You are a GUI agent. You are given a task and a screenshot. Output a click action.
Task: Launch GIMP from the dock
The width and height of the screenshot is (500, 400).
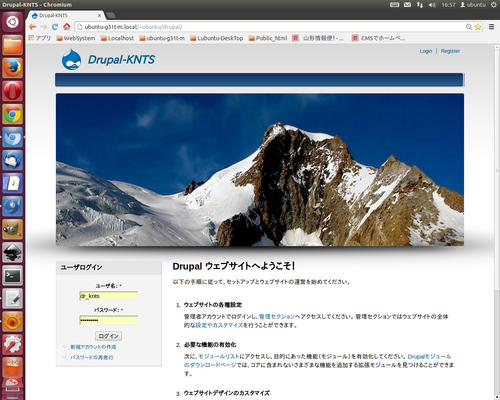(12, 229)
